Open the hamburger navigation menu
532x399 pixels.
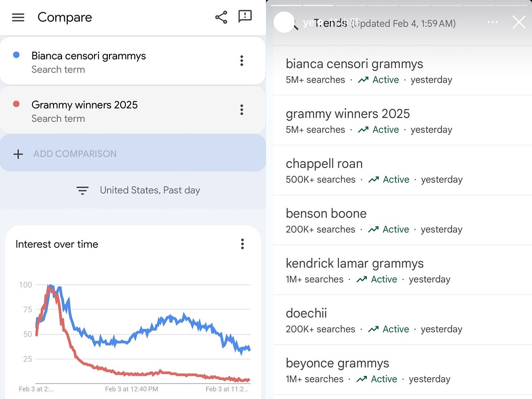tap(18, 17)
